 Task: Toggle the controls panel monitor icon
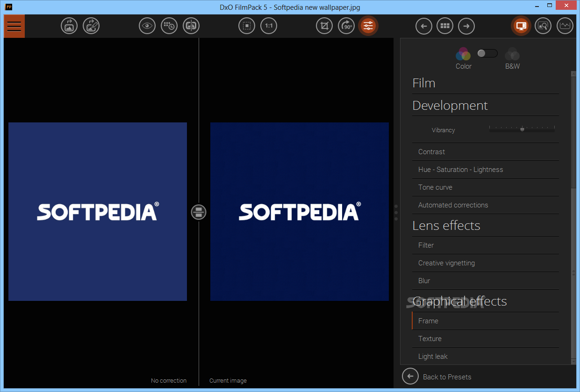pos(521,26)
